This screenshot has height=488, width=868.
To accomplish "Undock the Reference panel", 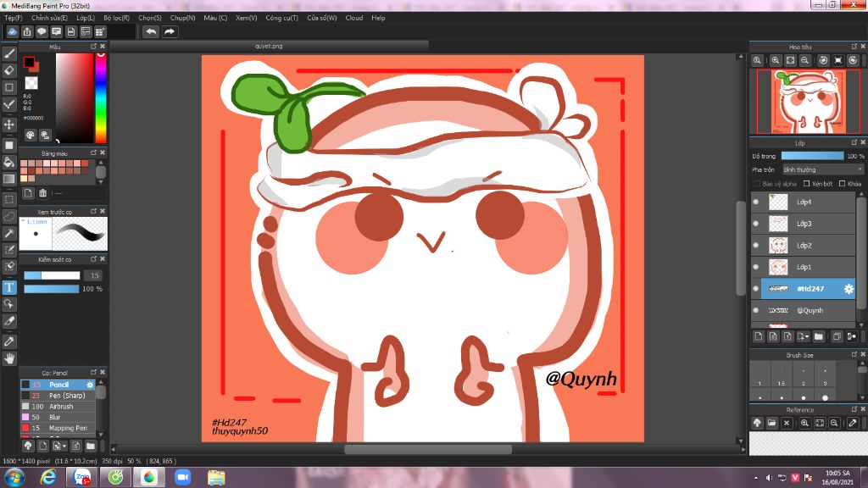I will click(854, 409).
